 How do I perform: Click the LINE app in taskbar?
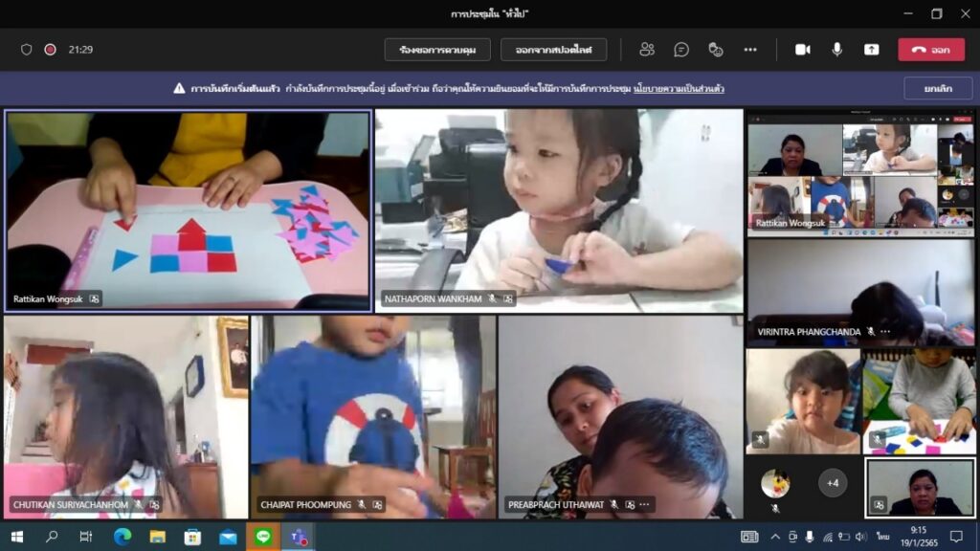click(263, 537)
